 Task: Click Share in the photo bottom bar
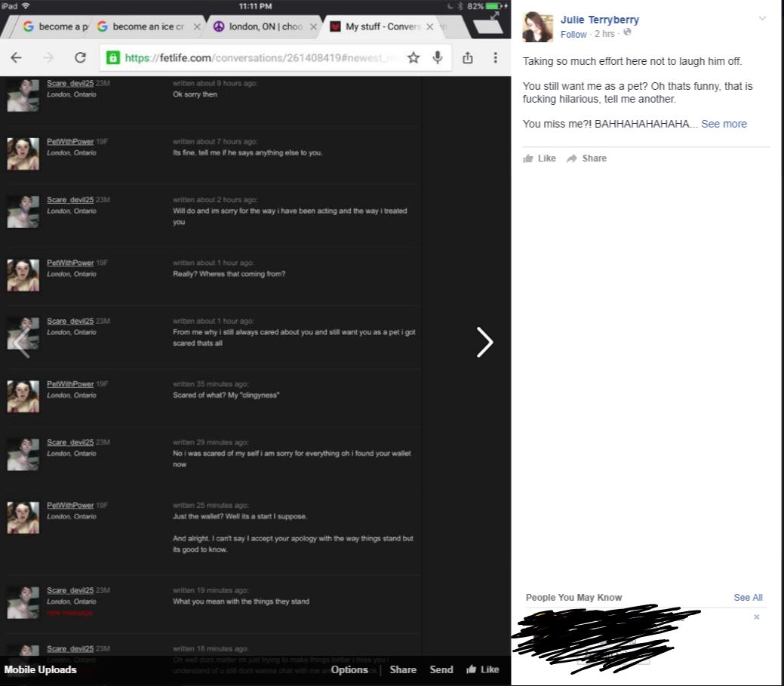click(403, 669)
